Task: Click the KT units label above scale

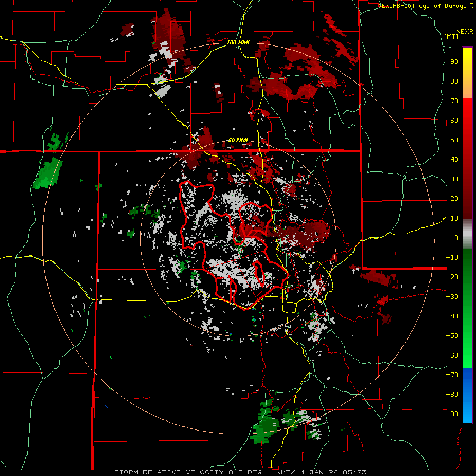Action: (x=452, y=36)
